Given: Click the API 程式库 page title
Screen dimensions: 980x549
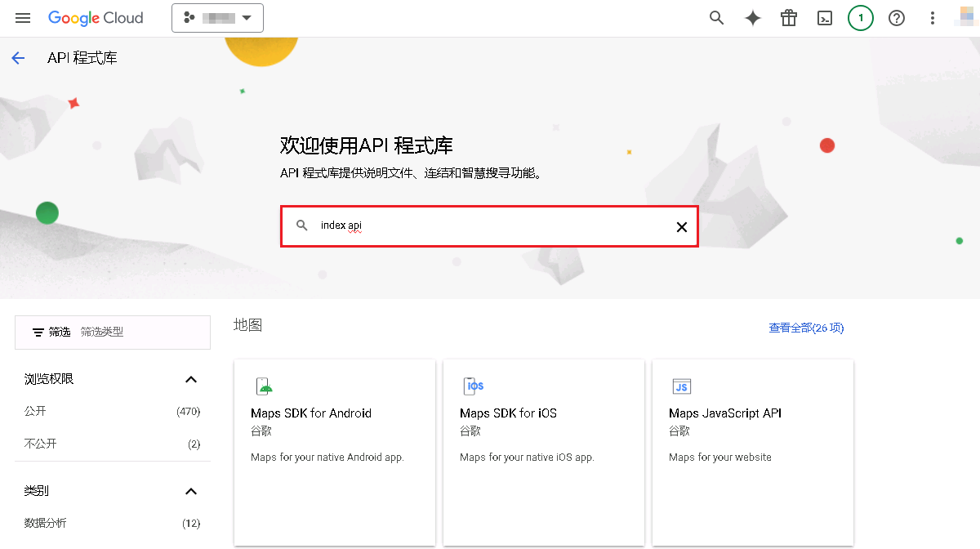Looking at the screenshot, I should [82, 58].
